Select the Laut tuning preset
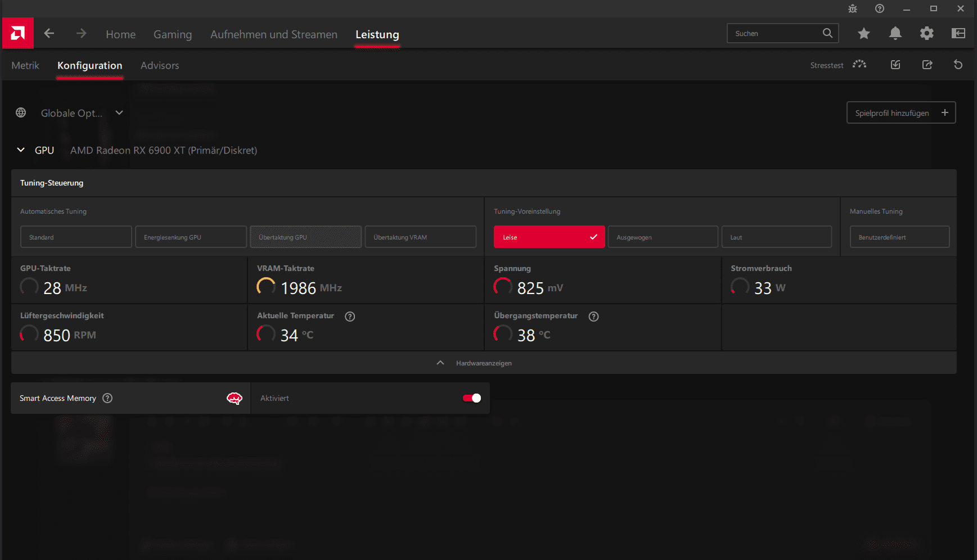 tap(777, 237)
